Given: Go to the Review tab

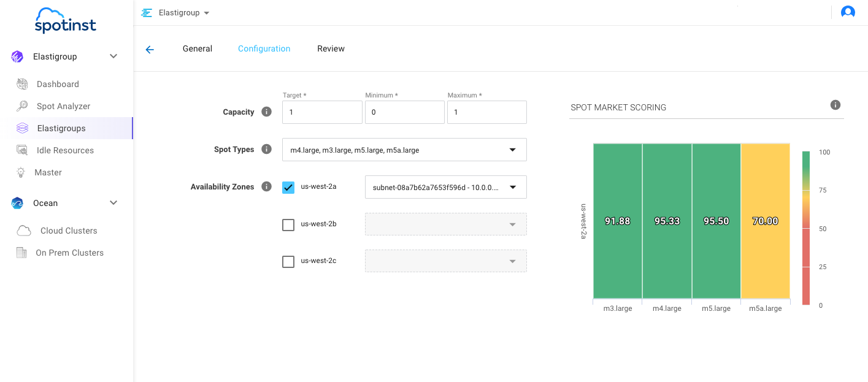Looking at the screenshot, I should [x=331, y=49].
